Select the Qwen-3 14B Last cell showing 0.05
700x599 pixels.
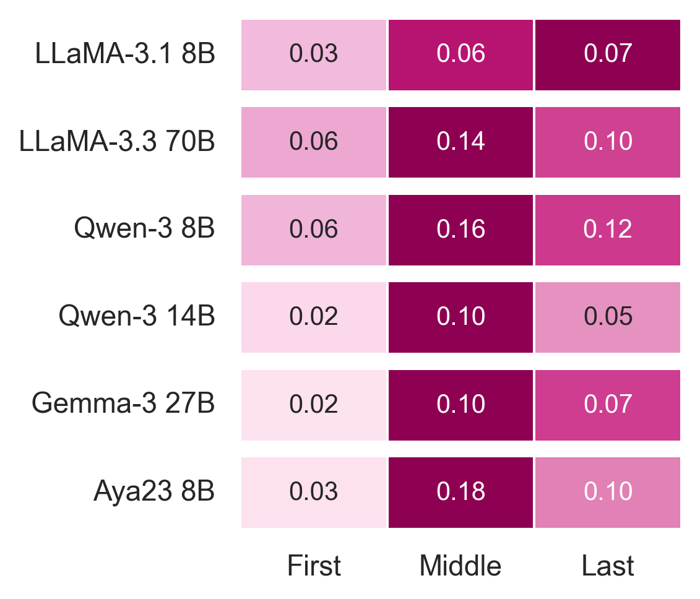(608, 317)
